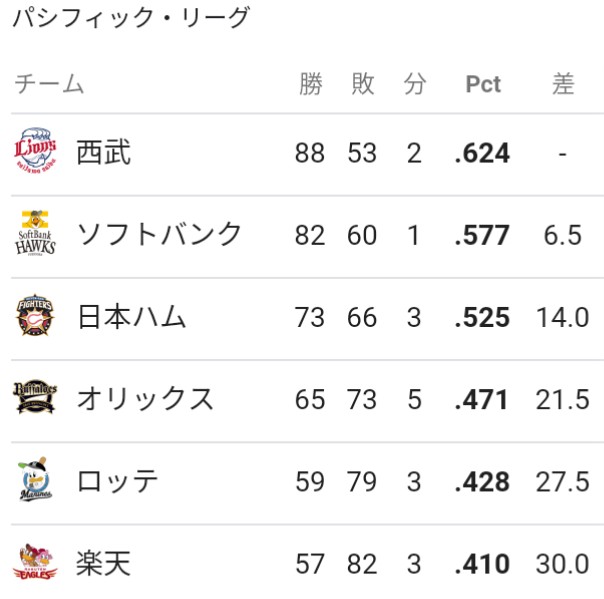Click the チーム column header

coord(49,83)
